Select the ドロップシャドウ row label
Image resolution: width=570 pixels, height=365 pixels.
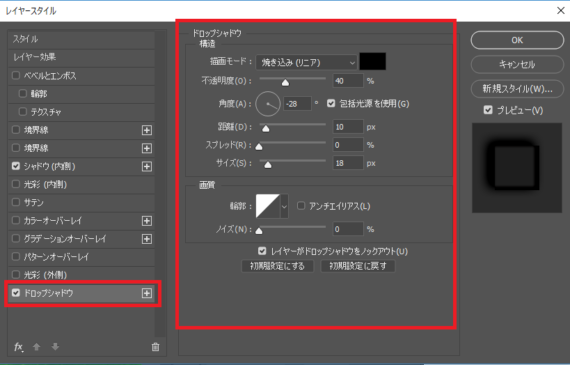(x=49, y=293)
